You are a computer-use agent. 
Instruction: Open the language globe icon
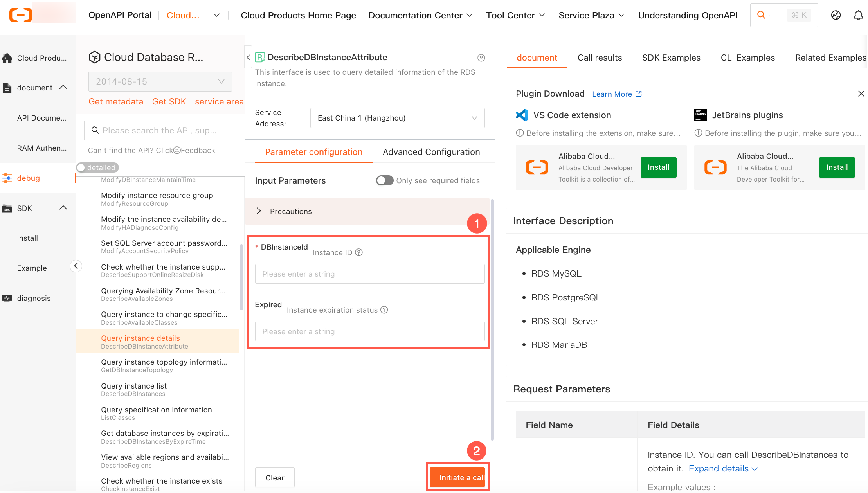pos(836,15)
